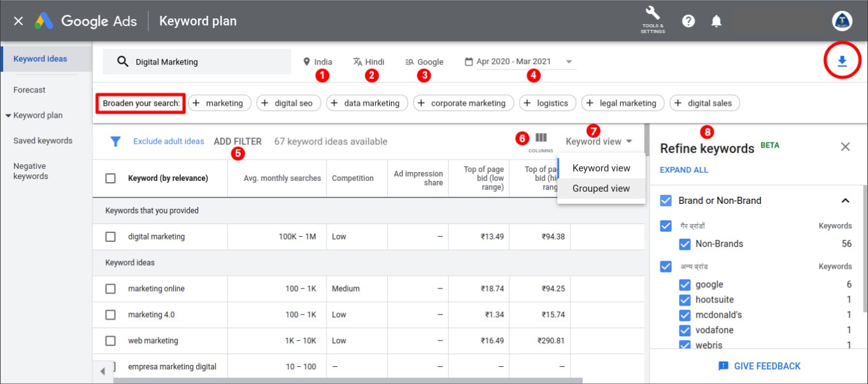Viewport: 868px width, 384px height.
Task: Add 'digital seo' suggestion chip
Action: [x=288, y=103]
